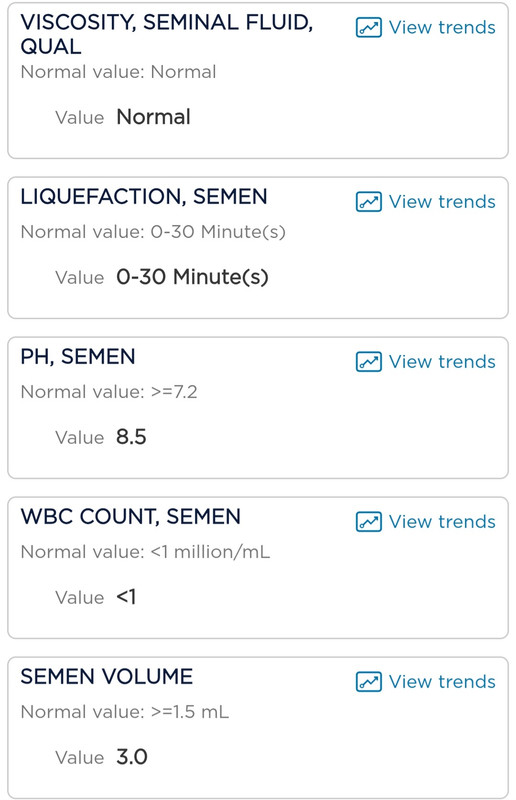
Task: Click the semen volume value 3.0
Action: (x=132, y=757)
